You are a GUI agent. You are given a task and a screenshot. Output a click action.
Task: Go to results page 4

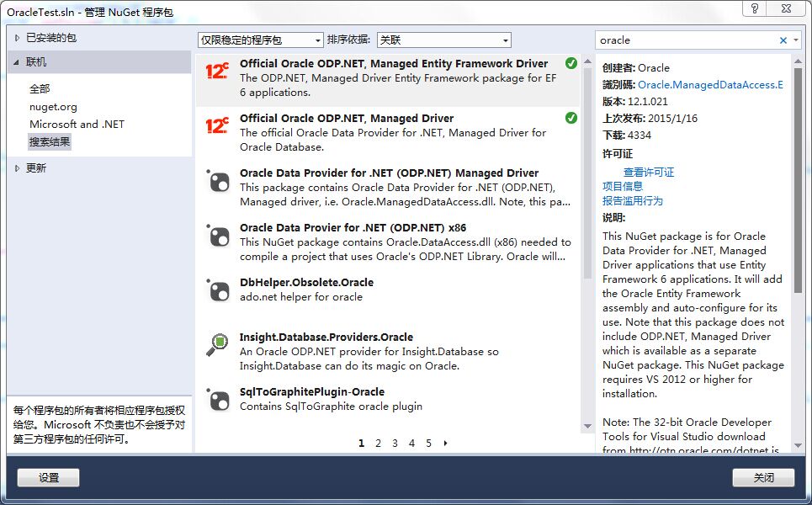(411, 444)
